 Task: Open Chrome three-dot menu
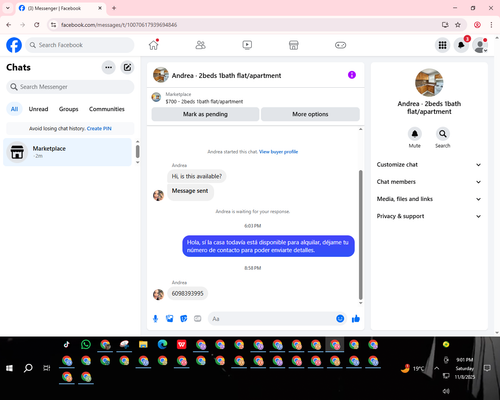(x=491, y=25)
